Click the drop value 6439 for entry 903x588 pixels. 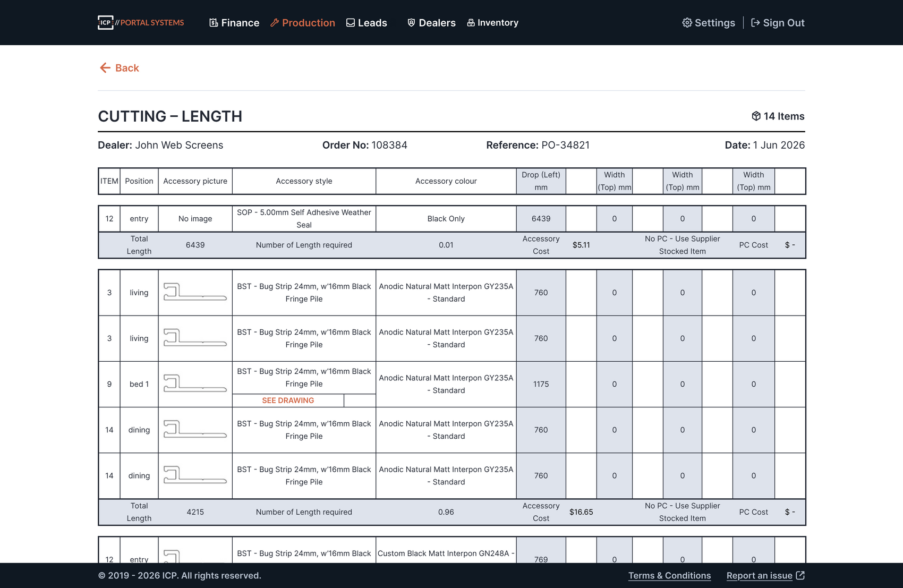tap(541, 219)
